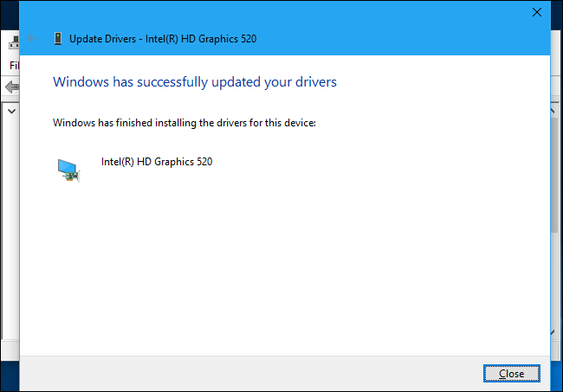Click the device icon beside Update Drivers title
This screenshot has height=392, width=563.
coord(58,38)
